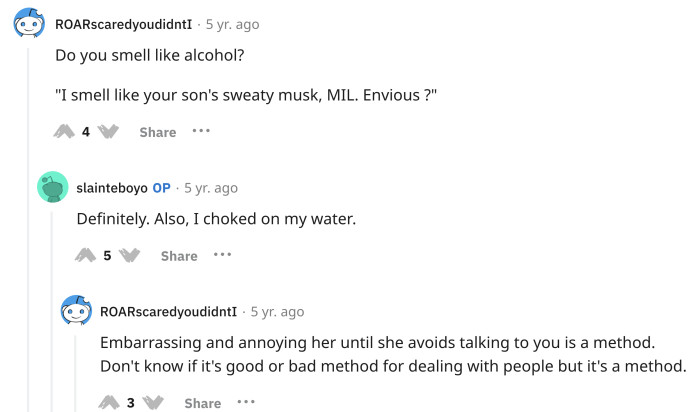This screenshot has height=412, width=700.
Task: Upvote the 'Embarrassing and annoying her' comment
Action: pyautogui.click(x=109, y=403)
